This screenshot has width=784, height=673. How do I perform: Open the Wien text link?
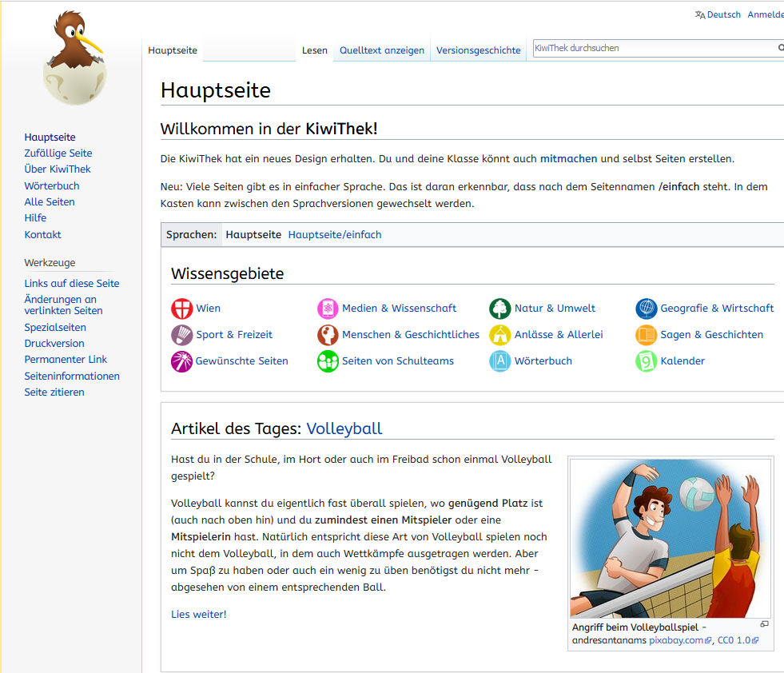pyautogui.click(x=208, y=309)
